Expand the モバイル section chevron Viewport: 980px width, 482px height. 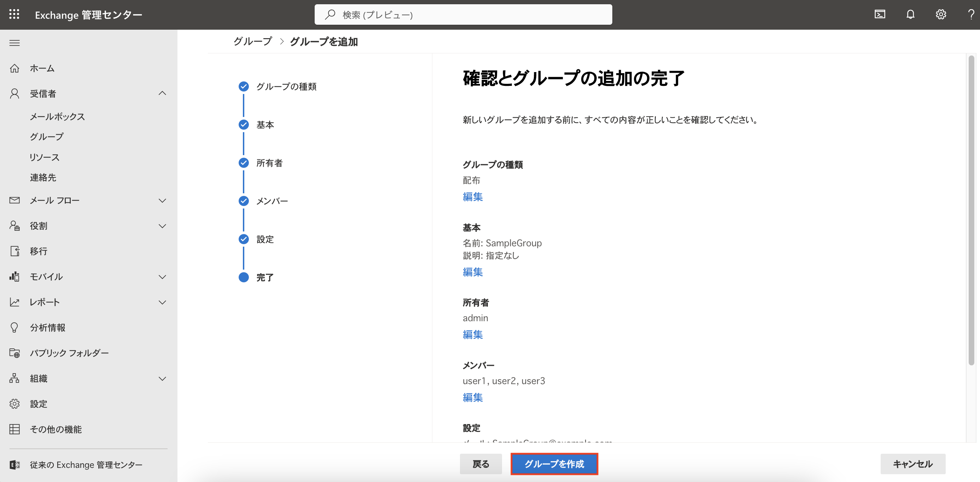[x=162, y=277]
